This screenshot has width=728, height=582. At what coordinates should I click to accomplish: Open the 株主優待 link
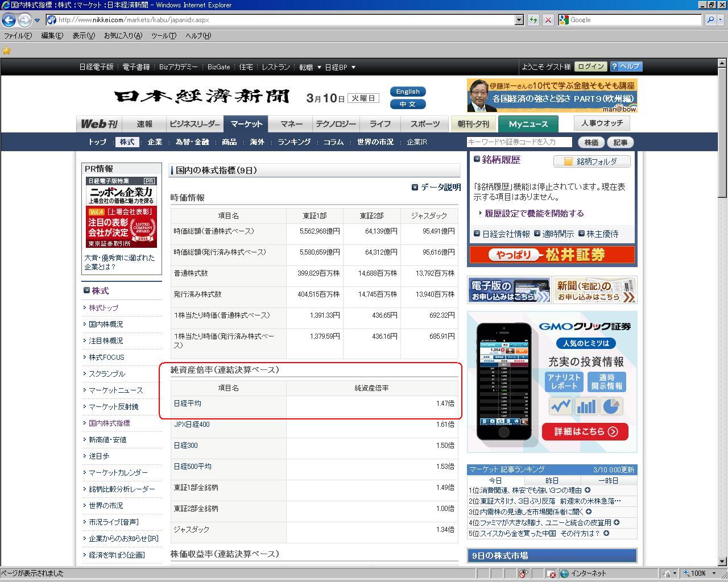click(602, 234)
